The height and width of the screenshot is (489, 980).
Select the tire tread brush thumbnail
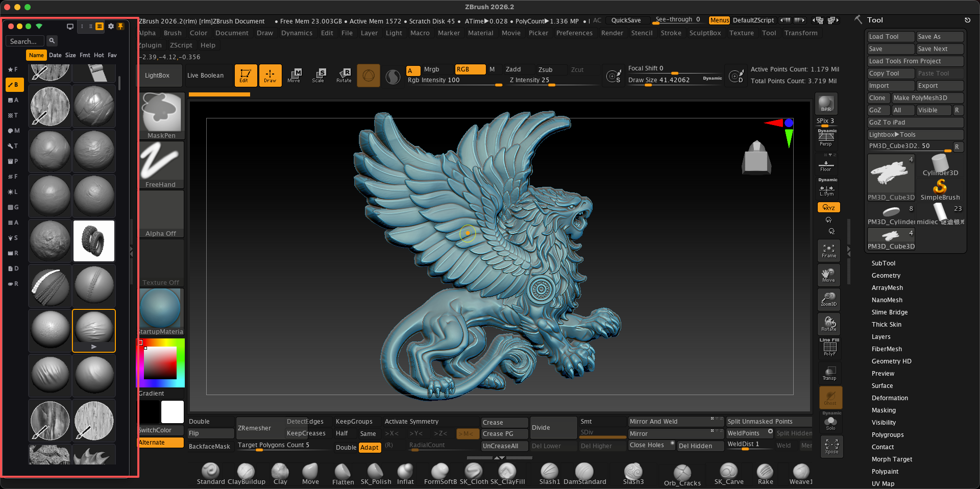click(x=94, y=241)
